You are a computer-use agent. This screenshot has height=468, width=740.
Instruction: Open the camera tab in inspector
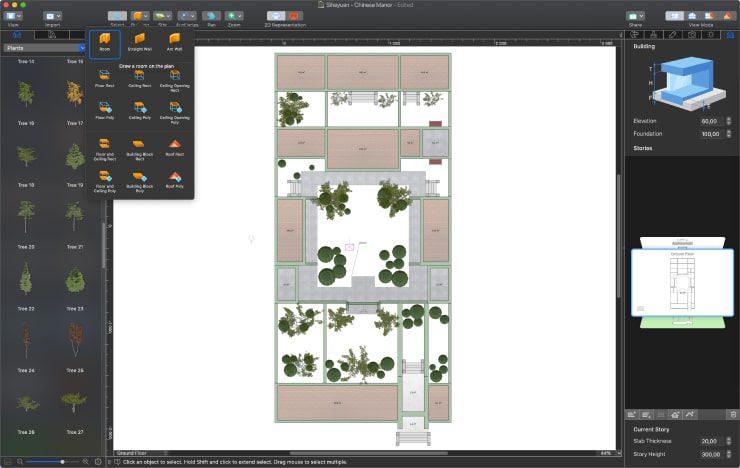pyautogui.click(x=691, y=34)
